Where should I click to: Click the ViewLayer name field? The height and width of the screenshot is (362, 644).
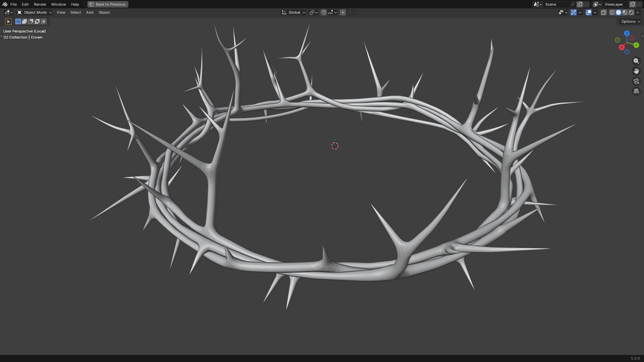pos(616,4)
